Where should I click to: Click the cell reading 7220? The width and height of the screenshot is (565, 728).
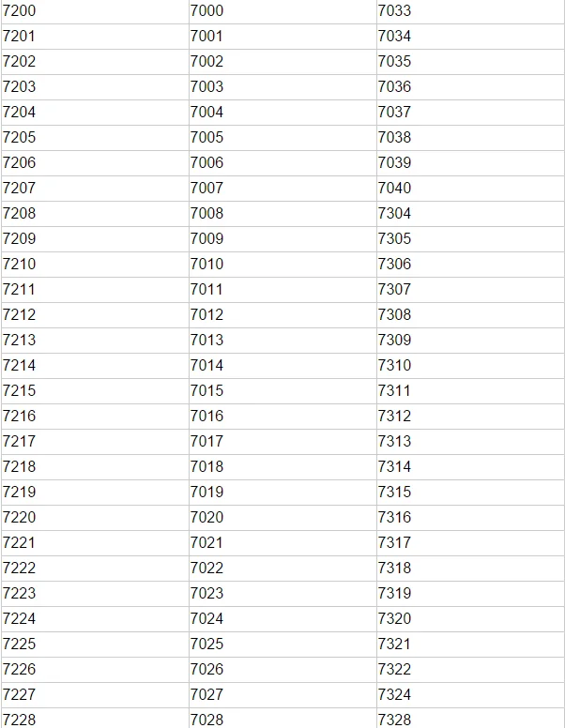tap(20, 518)
